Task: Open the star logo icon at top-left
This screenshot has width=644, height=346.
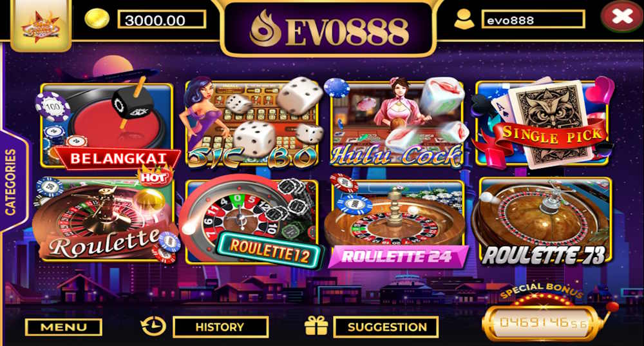Action: pos(41,26)
